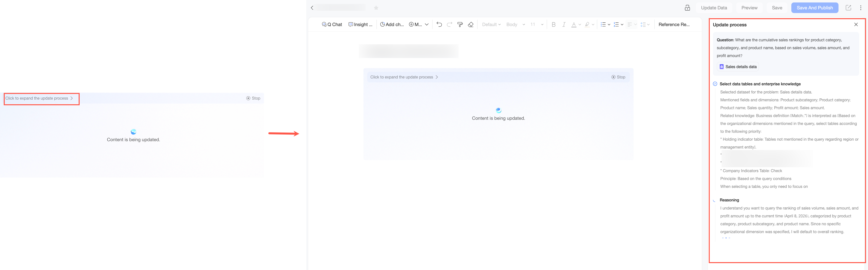
Task: Click expand update process in left preview
Action: pos(39,98)
